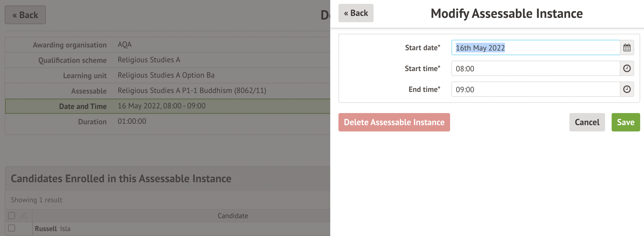Open the clock picker for Start time
Viewport: 644px width, 236px height.
[x=627, y=68]
